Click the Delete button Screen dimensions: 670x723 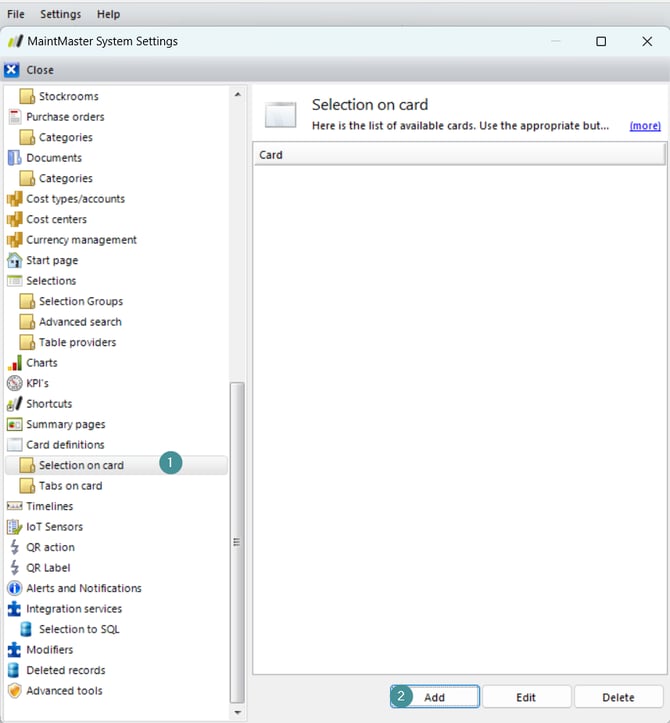(618, 697)
